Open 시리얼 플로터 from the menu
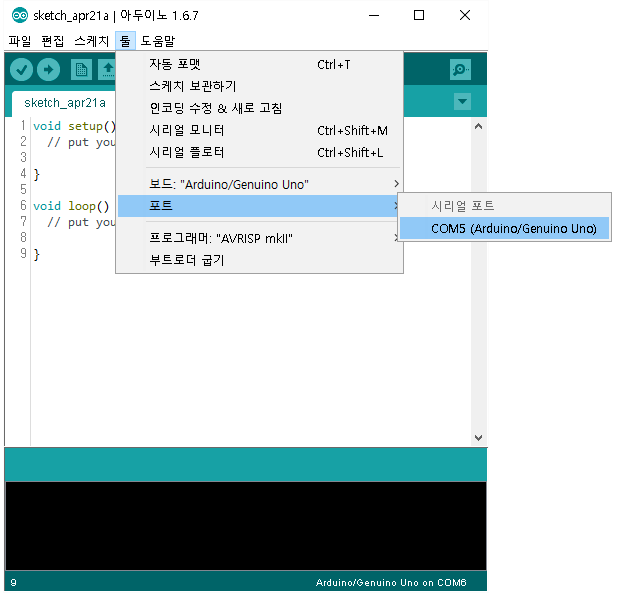618x603 pixels. point(260,152)
